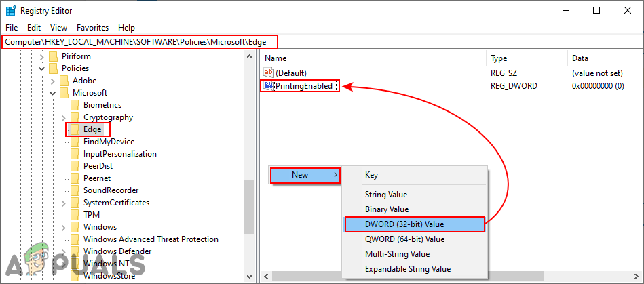Click the Piriform folder icon
Image resolution: width=644 pixels, height=284 pixels.
pos(53,56)
